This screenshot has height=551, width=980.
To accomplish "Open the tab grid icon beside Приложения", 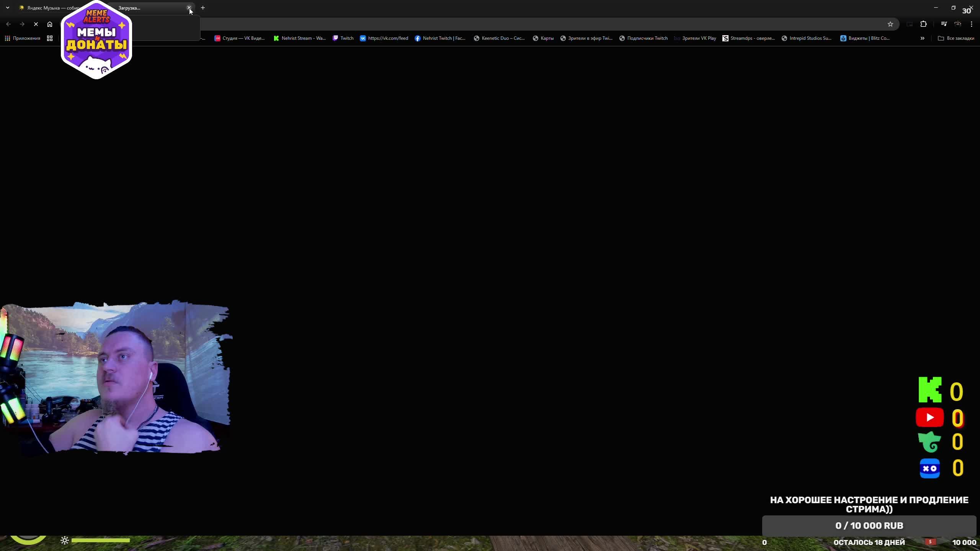I will pyautogui.click(x=50, y=38).
